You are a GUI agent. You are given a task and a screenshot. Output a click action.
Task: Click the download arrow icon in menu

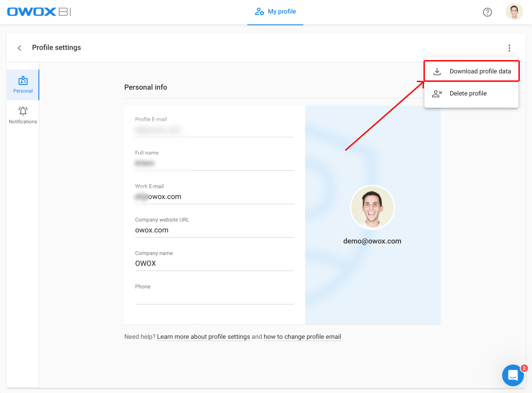click(x=437, y=71)
